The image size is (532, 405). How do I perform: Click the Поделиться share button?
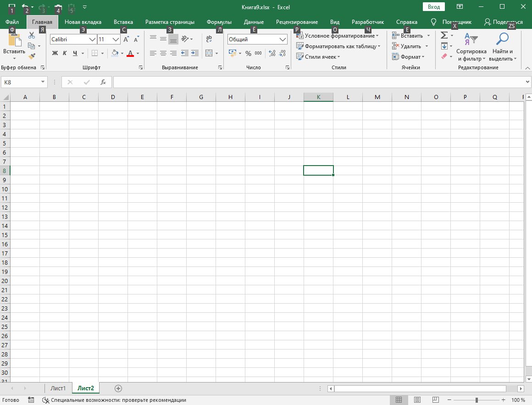[x=503, y=22]
